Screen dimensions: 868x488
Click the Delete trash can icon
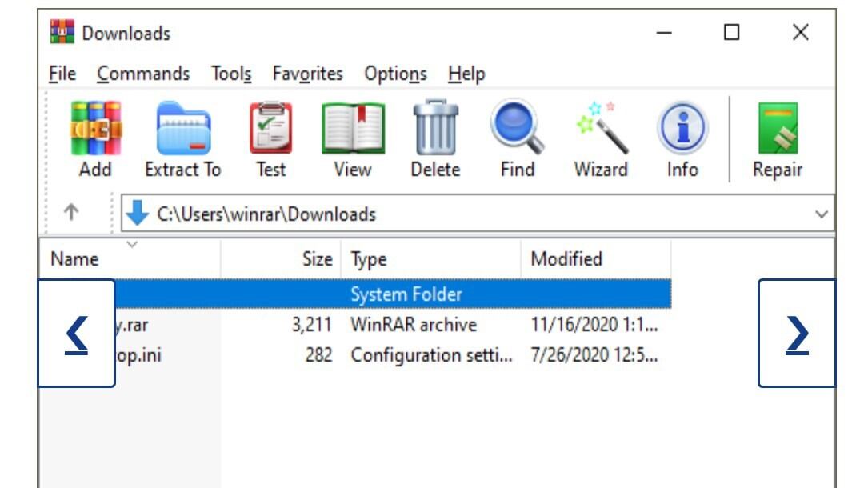click(x=435, y=130)
